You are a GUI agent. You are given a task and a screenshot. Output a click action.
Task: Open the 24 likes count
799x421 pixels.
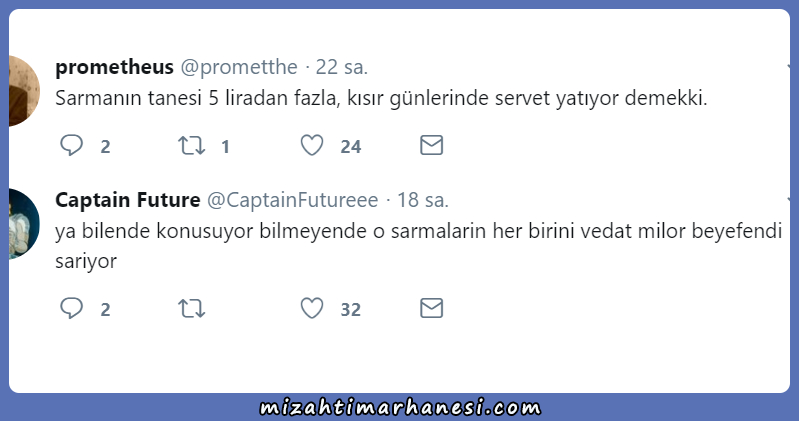point(351,147)
